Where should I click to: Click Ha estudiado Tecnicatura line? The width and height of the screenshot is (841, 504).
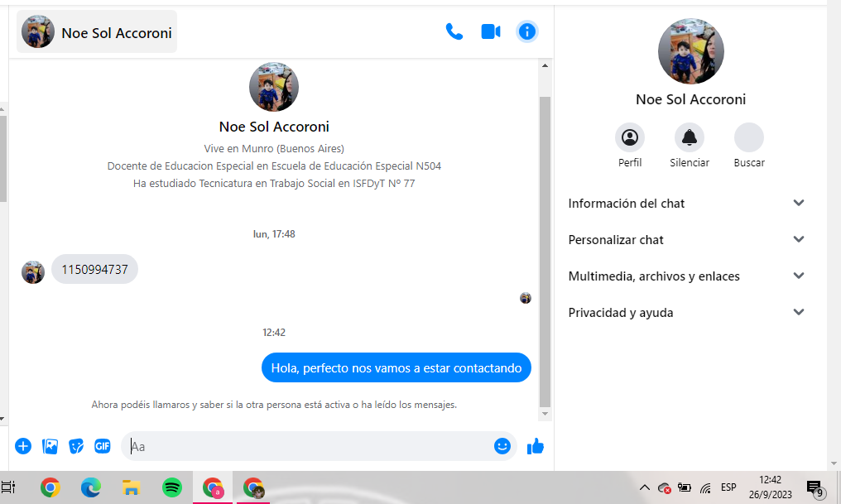click(274, 184)
